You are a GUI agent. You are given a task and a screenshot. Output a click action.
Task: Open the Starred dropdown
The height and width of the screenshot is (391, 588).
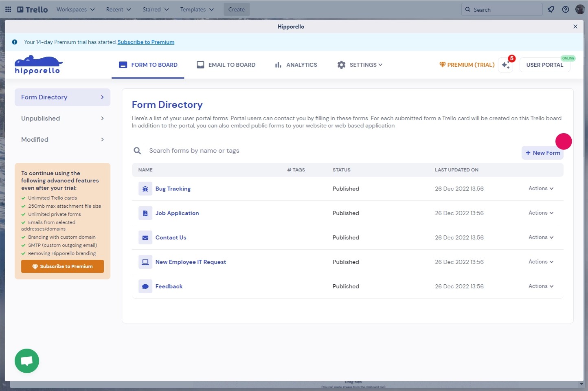point(156,9)
